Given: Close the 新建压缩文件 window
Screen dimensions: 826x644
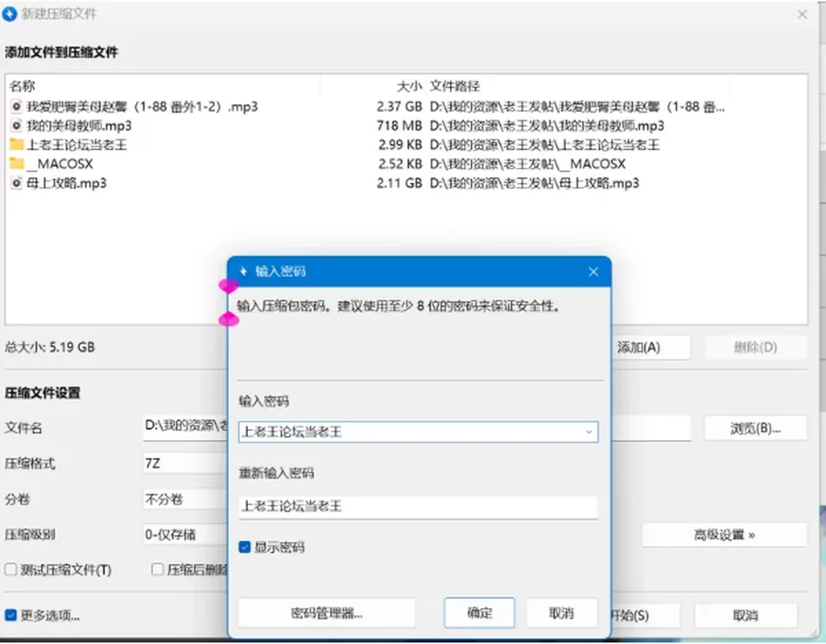Looking at the screenshot, I should tap(802, 15).
